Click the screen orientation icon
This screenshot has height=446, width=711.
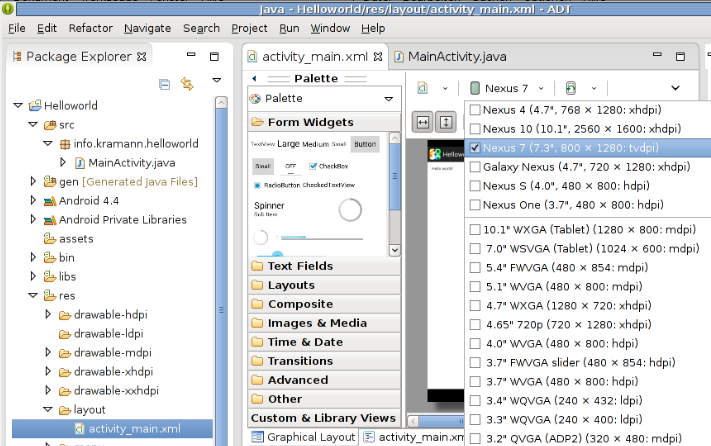pos(570,88)
